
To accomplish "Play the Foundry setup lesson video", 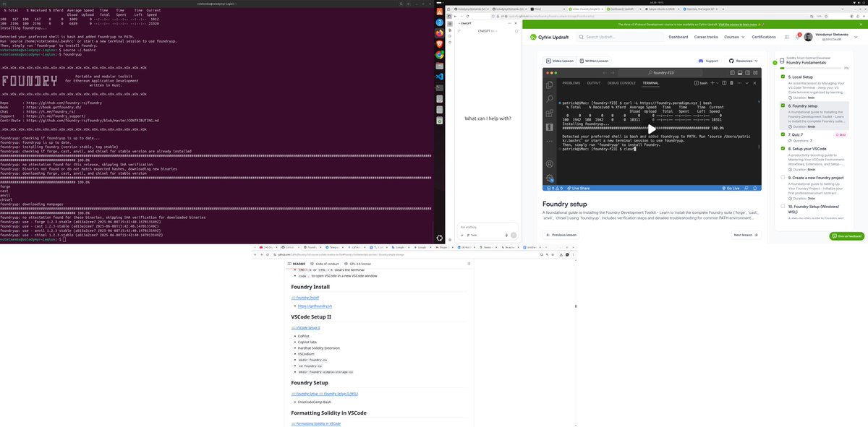I will point(652,129).
